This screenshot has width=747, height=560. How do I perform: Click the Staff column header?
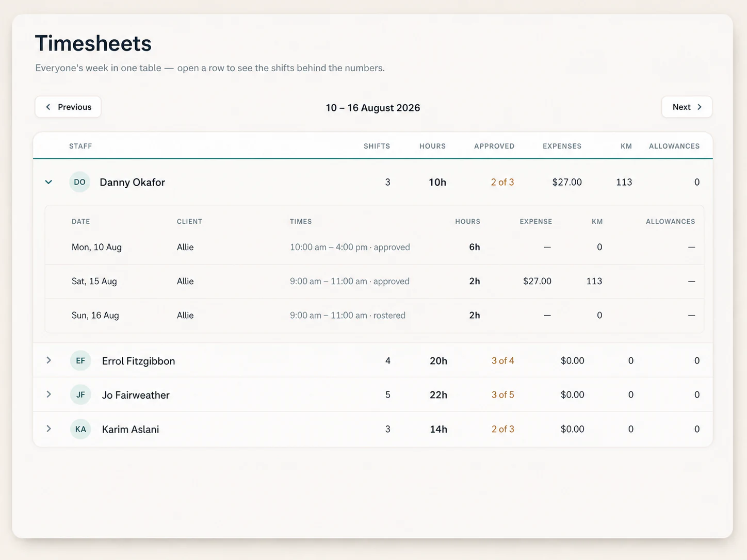tap(80, 146)
